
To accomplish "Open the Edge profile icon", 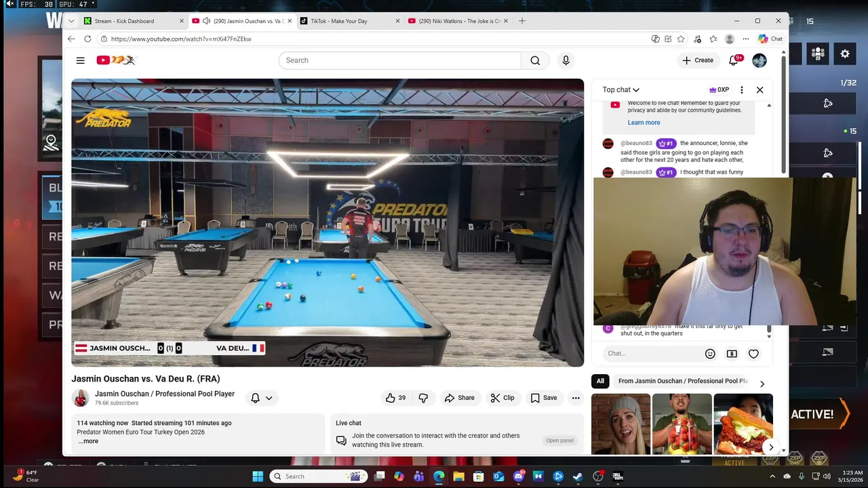I will coord(730,39).
